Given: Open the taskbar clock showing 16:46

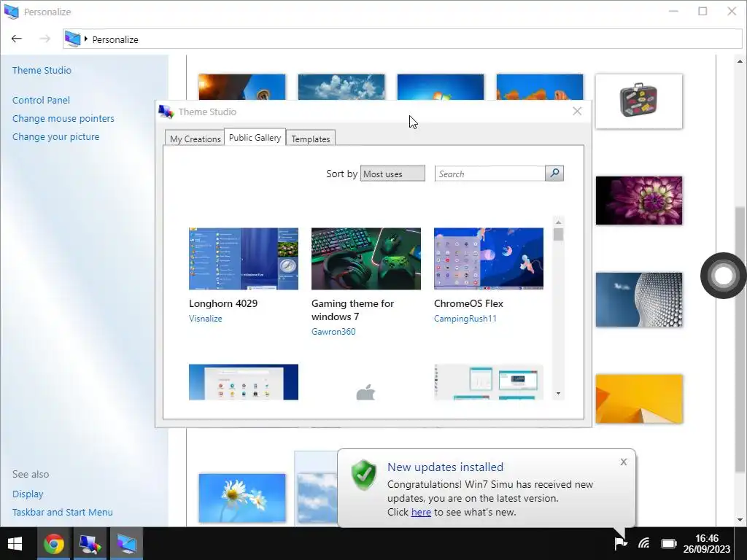Looking at the screenshot, I should [706, 543].
